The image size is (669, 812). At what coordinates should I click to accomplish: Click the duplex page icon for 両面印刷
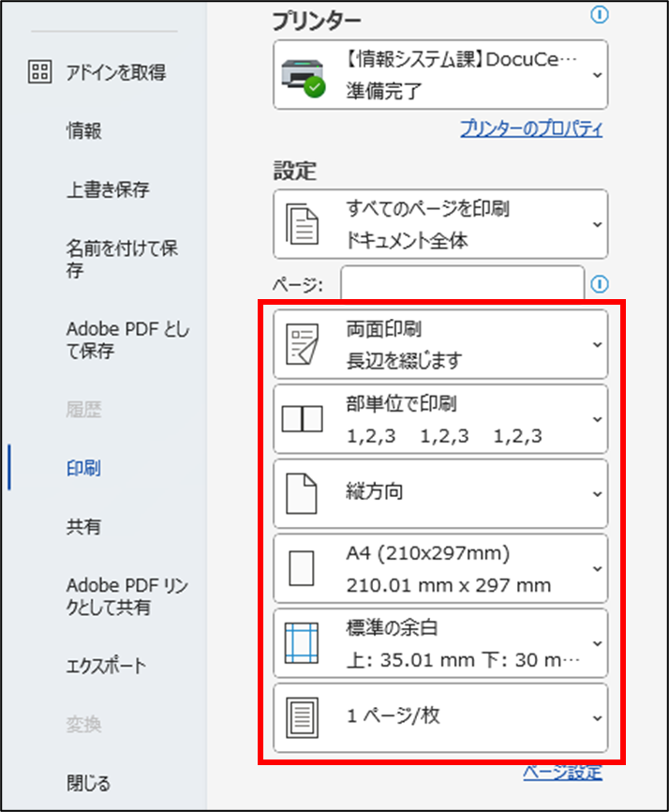click(x=302, y=344)
